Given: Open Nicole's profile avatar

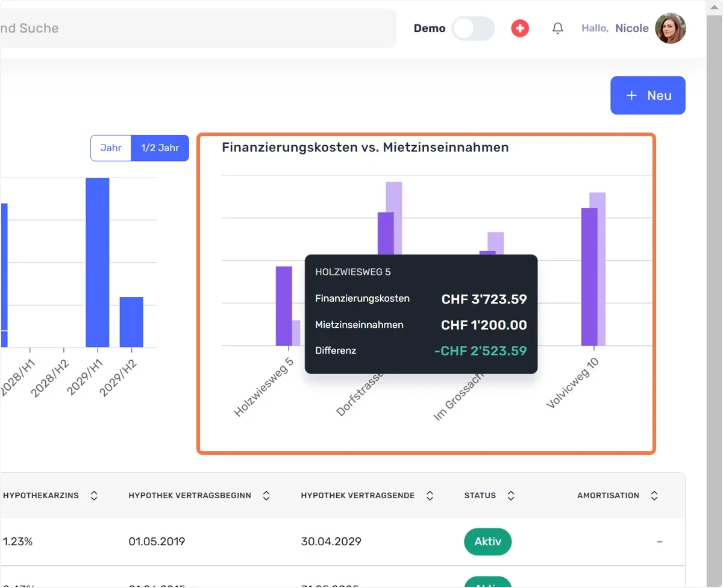Looking at the screenshot, I should [671, 28].
